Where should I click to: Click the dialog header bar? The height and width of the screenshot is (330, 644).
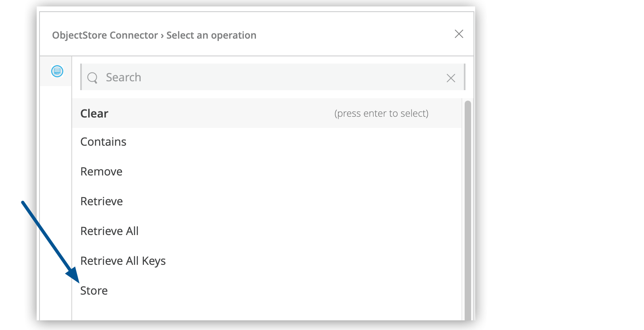tap(343, 34)
